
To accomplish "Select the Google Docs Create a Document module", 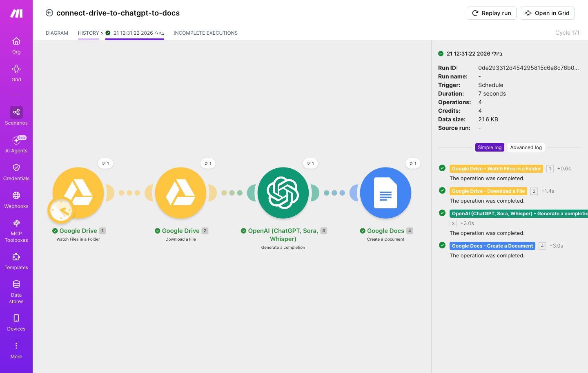I will (385, 193).
